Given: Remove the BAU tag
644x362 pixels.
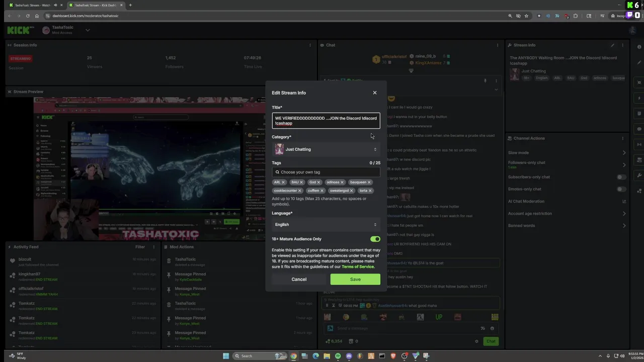Looking at the screenshot, I should click(x=301, y=183).
